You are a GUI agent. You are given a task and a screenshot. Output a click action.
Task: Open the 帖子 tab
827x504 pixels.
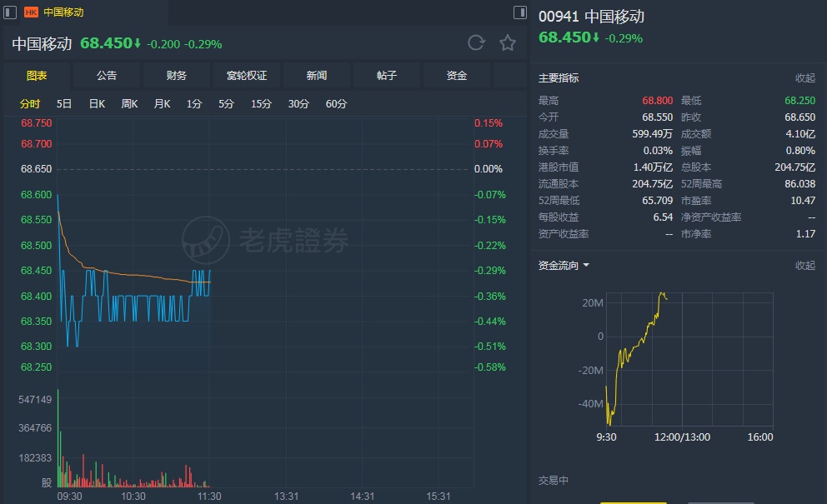click(387, 76)
